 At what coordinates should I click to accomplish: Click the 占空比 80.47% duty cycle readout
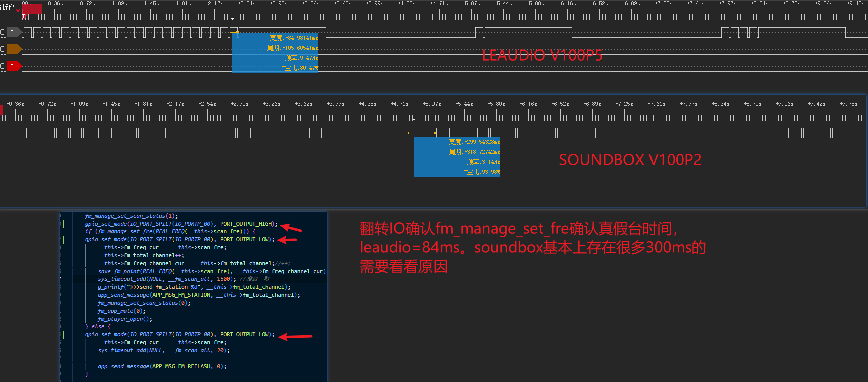pyautogui.click(x=299, y=68)
